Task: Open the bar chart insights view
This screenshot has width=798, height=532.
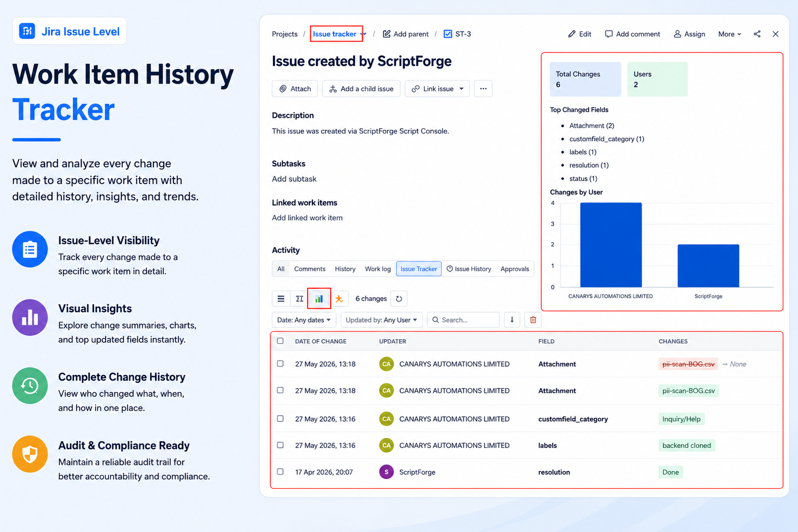Action: tap(319, 299)
